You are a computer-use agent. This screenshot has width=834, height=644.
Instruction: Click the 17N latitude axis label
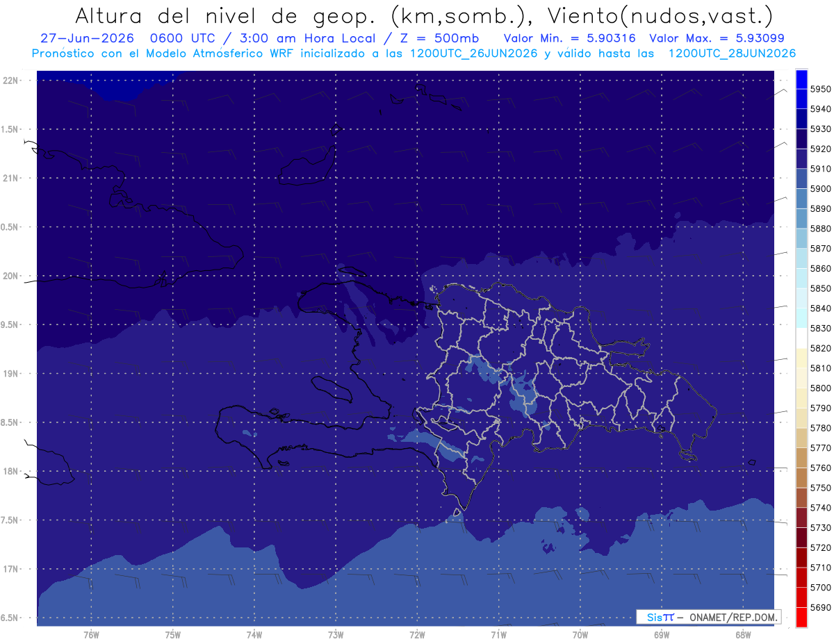(10, 569)
